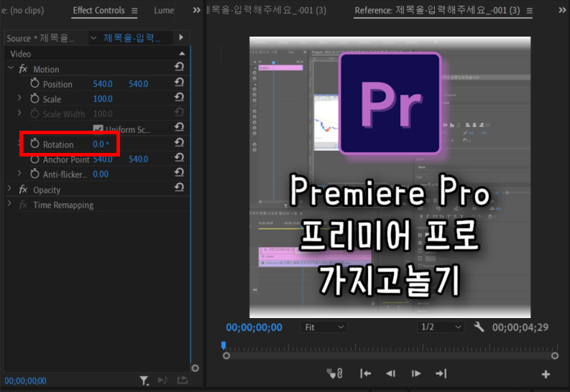570x392 pixels.
Task: Step back one frame
Action: click(x=391, y=373)
